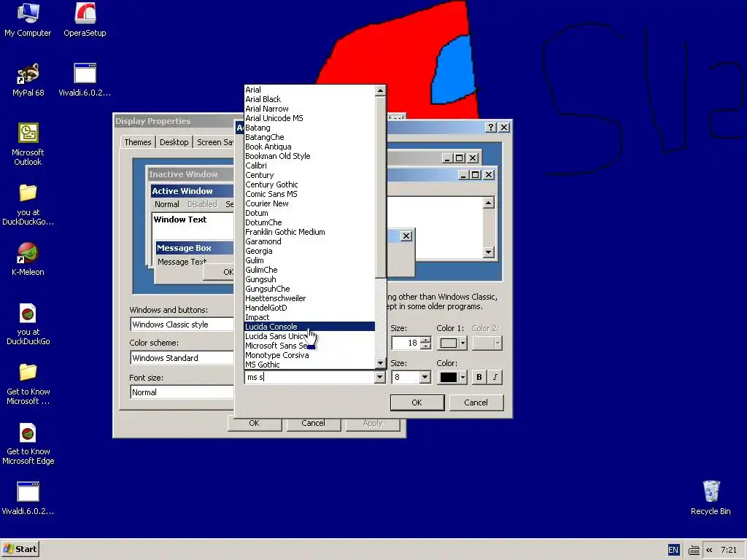Click the Start button
747x560 pixels.
[x=20, y=549]
